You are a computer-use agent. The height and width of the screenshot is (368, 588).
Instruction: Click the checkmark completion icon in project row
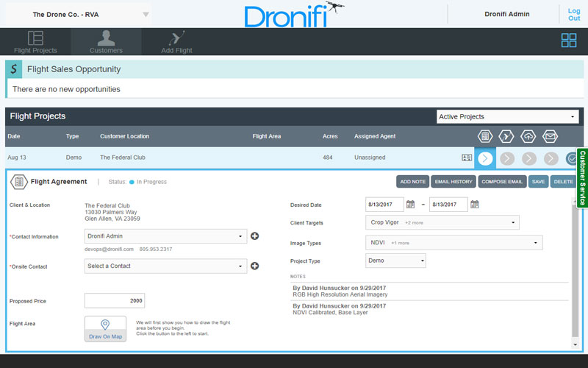tap(572, 158)
